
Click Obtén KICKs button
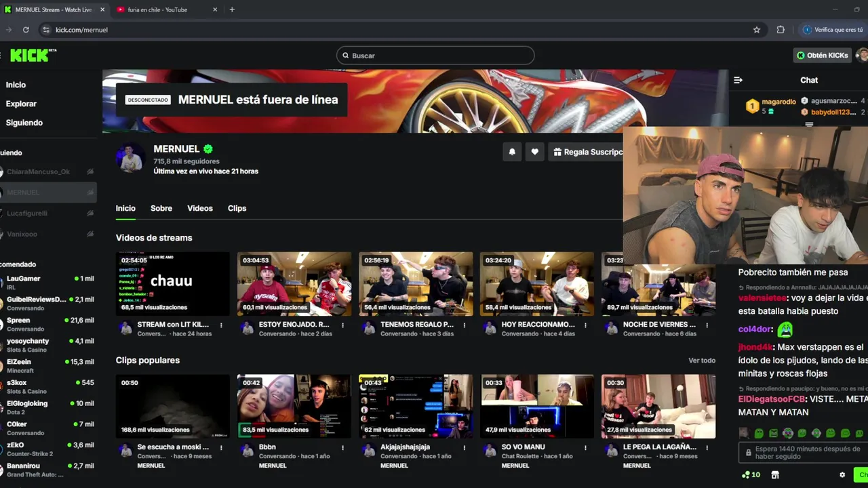[822, 55]
